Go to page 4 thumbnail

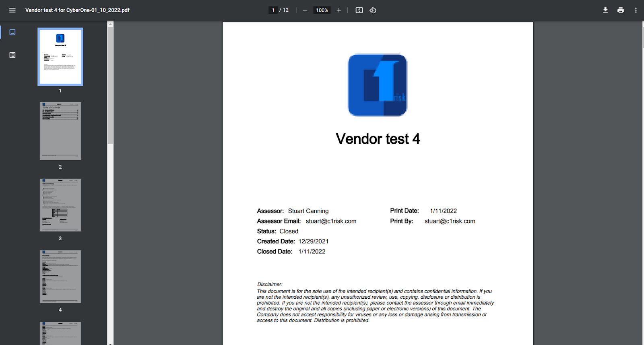(60, 277)
